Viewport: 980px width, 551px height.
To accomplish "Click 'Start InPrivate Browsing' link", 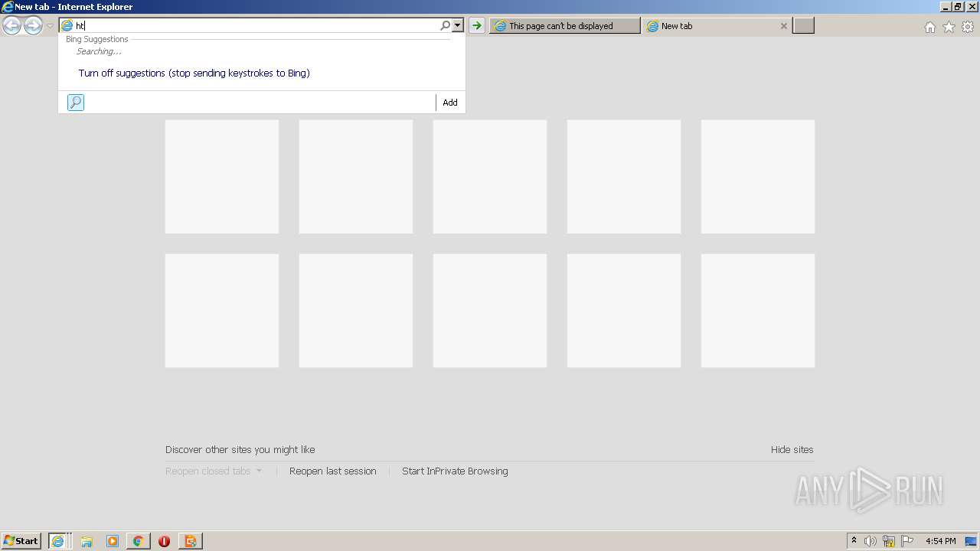I will (x=455, y=471).
